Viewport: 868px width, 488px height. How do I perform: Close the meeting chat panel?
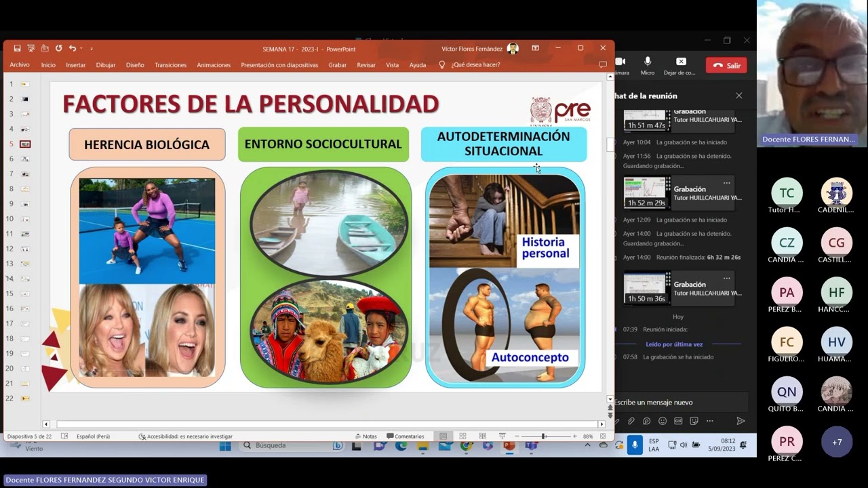739,96
